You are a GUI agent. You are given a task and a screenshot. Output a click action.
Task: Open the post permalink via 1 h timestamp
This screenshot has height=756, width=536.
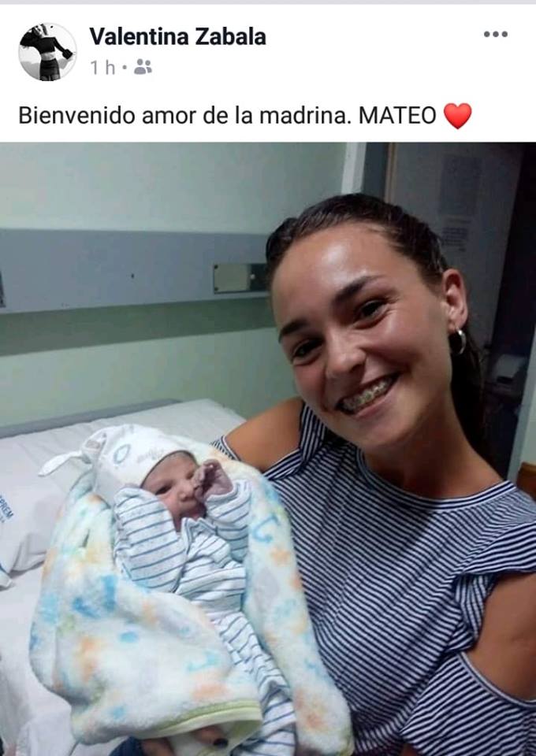tap(102, 68)
